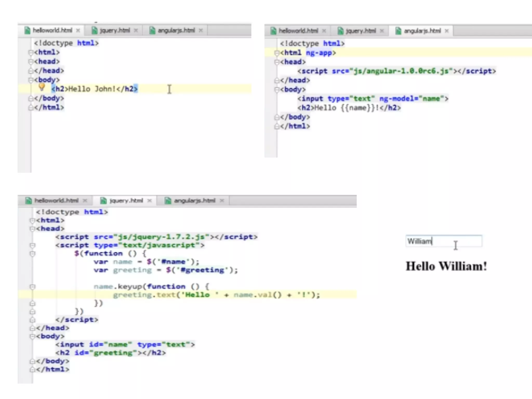This screenshot has height=399, width=532.
Task: Close jquery.html tab in top-left editor
Action: [136, 30]
